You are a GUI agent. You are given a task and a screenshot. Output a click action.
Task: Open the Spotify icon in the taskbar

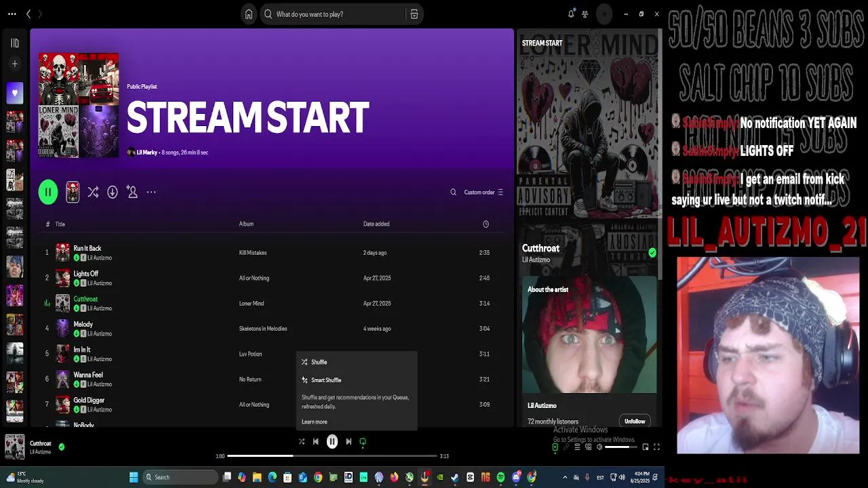(x=500, y=477)
